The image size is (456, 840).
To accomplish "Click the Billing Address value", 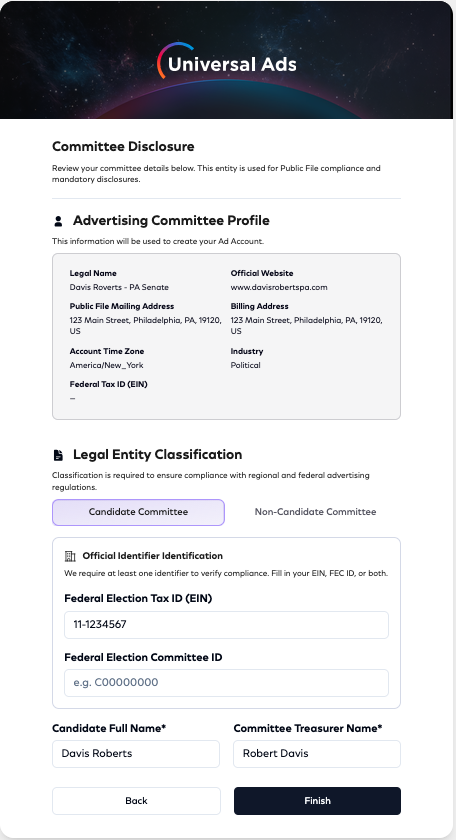I will point(307,326).
